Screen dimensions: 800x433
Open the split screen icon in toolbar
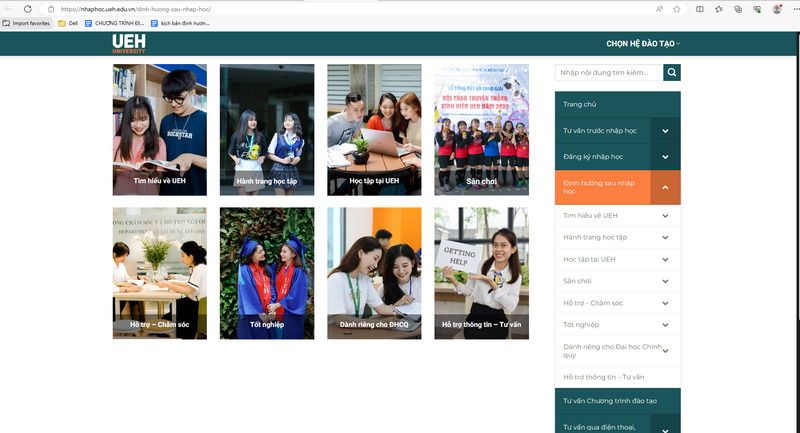click(x=700, y=9)
